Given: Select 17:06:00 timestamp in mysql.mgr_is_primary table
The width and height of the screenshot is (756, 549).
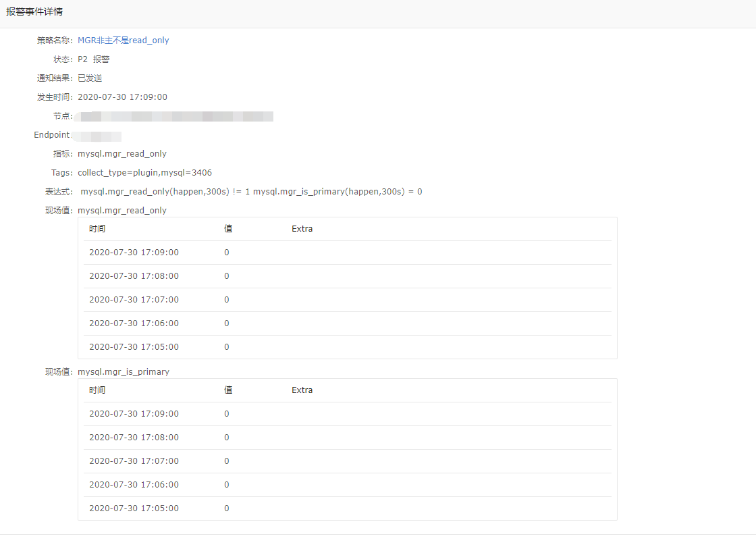Looking at the screenshot, I should (134, 485).
